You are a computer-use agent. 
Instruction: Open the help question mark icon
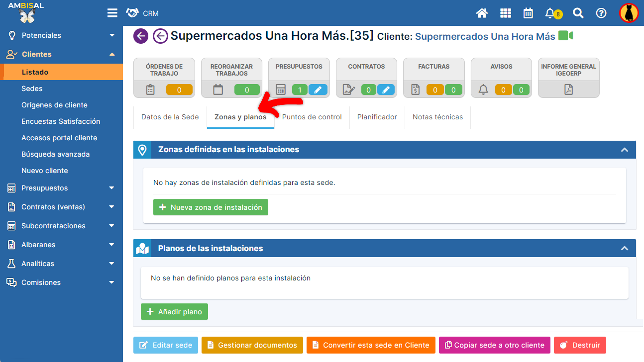[601, 13]
